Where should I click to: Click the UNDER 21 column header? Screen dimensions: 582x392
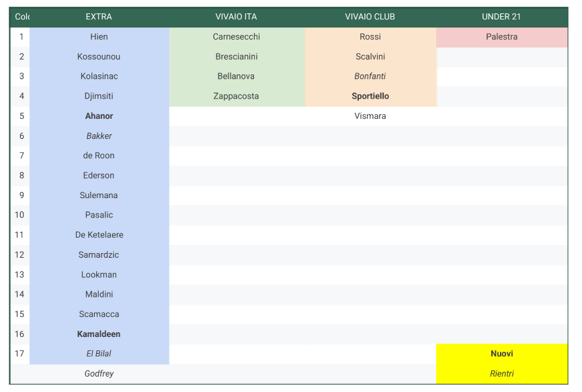[501, 17]
